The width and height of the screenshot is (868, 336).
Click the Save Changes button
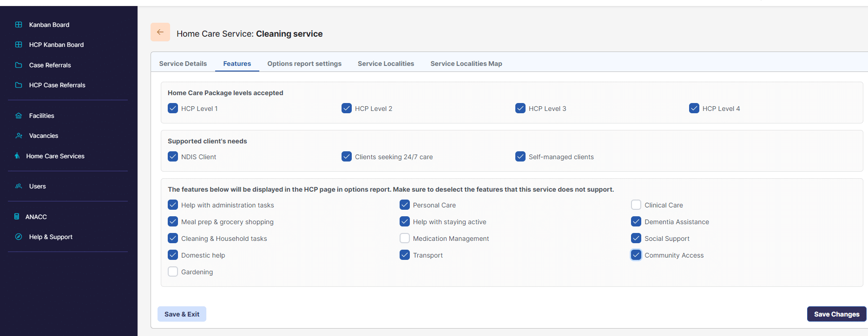[x=836, y=314]
